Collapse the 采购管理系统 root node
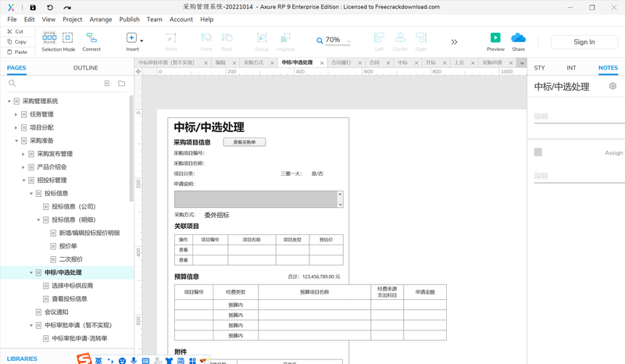 point(9,102)
